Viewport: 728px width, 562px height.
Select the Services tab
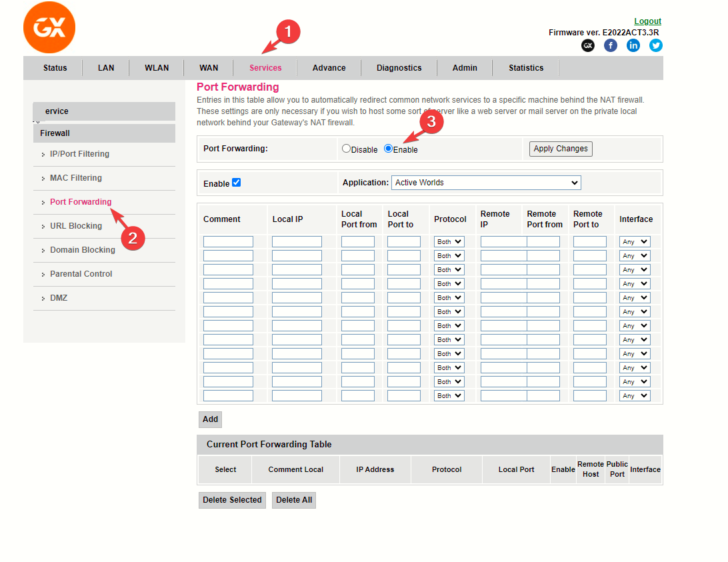tap(265, 68)
